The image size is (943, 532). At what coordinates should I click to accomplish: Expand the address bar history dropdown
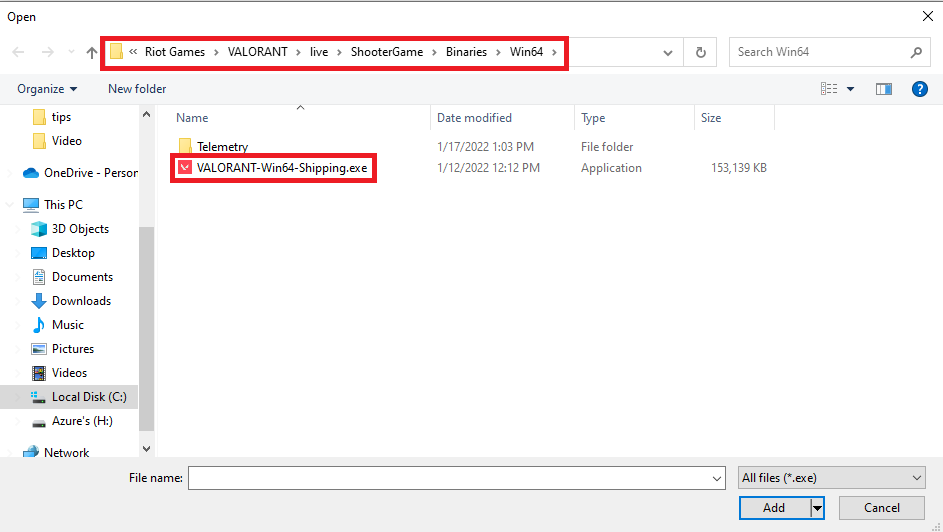point(668,52)
